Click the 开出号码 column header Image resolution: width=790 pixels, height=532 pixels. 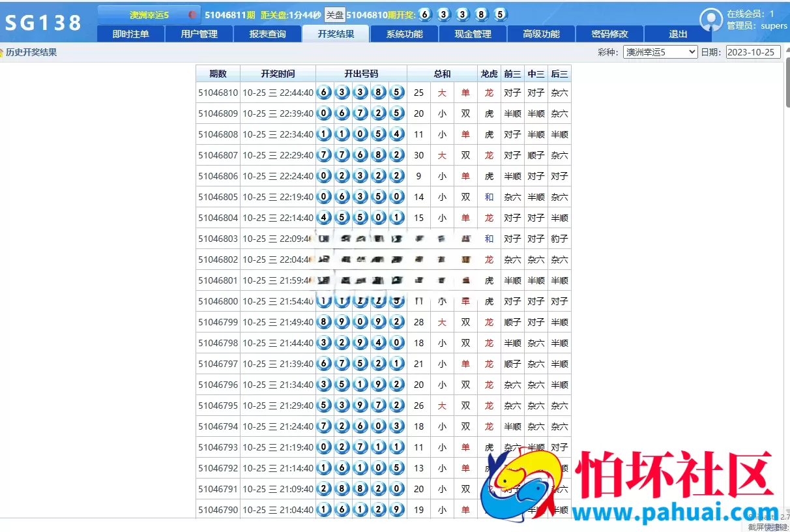coord(361,74)
